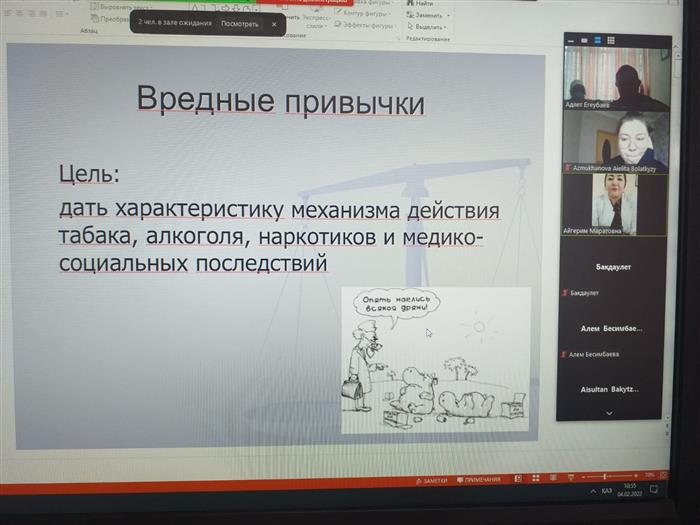Viewport: 700px width, 525px height.
Task: Switch КАЗ keyboard language indicator
Action: click(x=607, y=491)
